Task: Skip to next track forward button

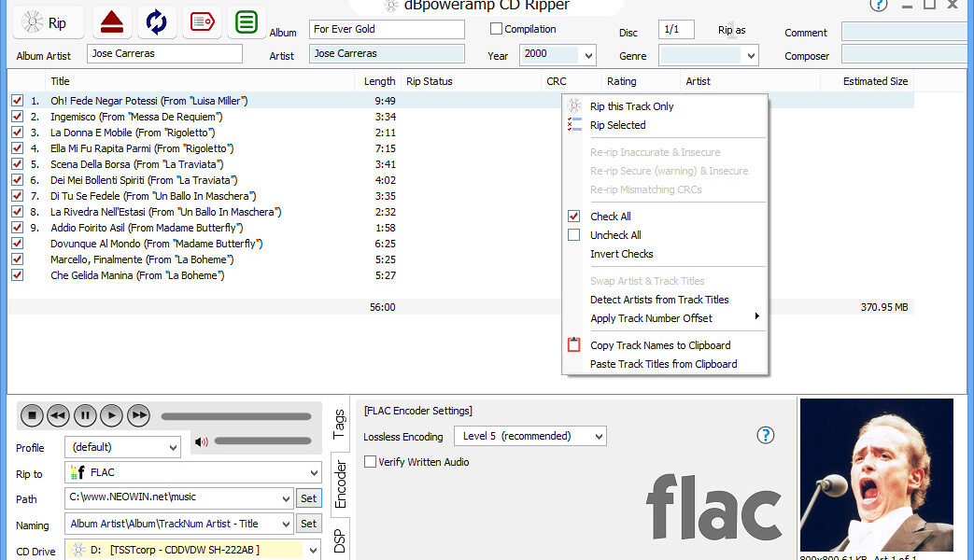Action: coord(138,415)
